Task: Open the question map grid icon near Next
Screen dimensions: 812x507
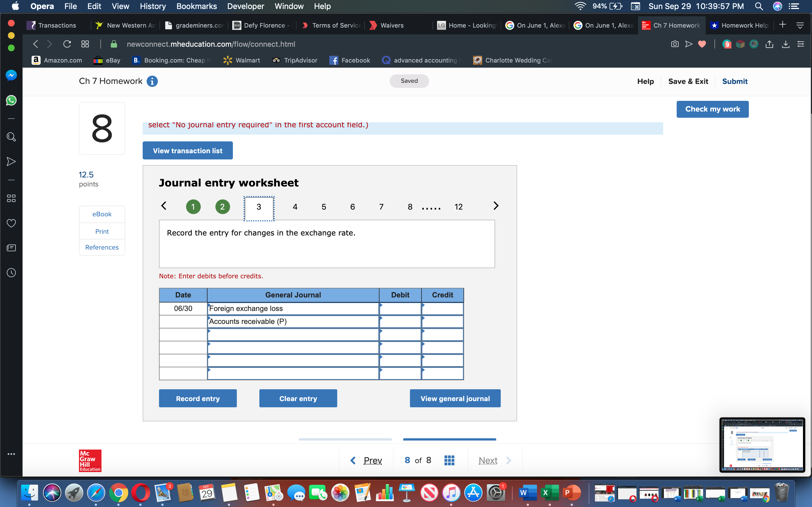Action: [449, 460]
